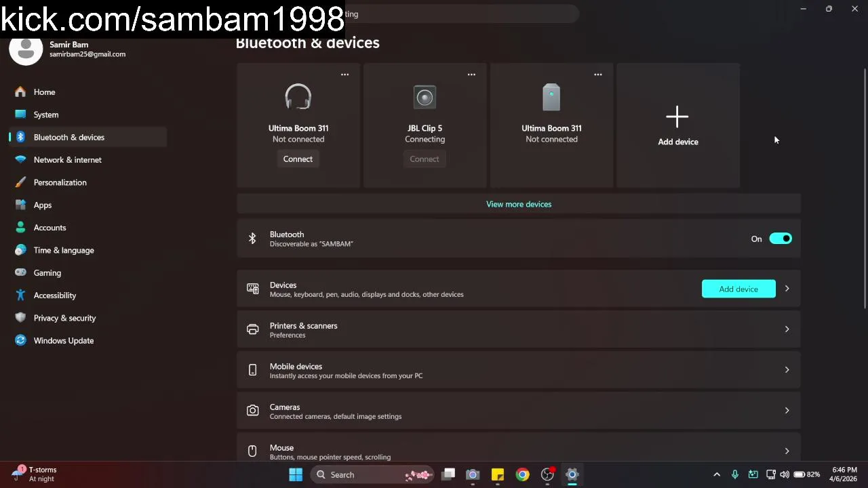The image size is (868, 488).
Task: Click the Bluetooth symbol in the Bluetooth row
Action: click(x=252, y=239)
